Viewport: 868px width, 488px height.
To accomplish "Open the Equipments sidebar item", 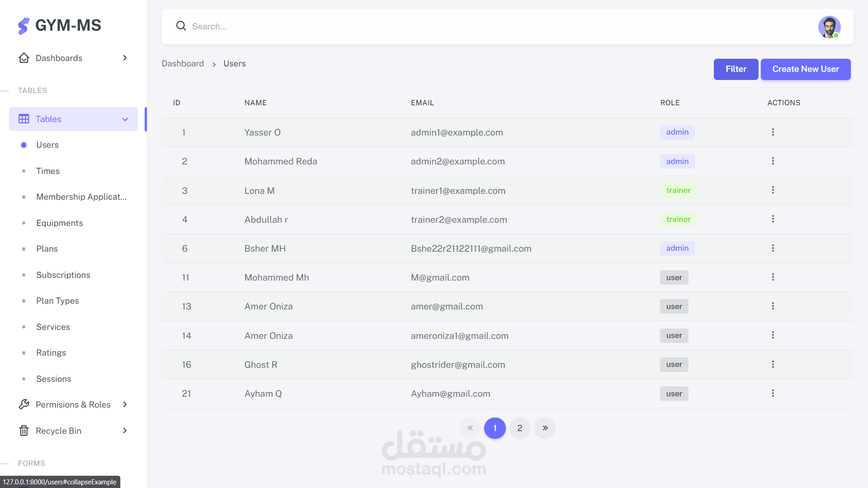I will (59, 223).
